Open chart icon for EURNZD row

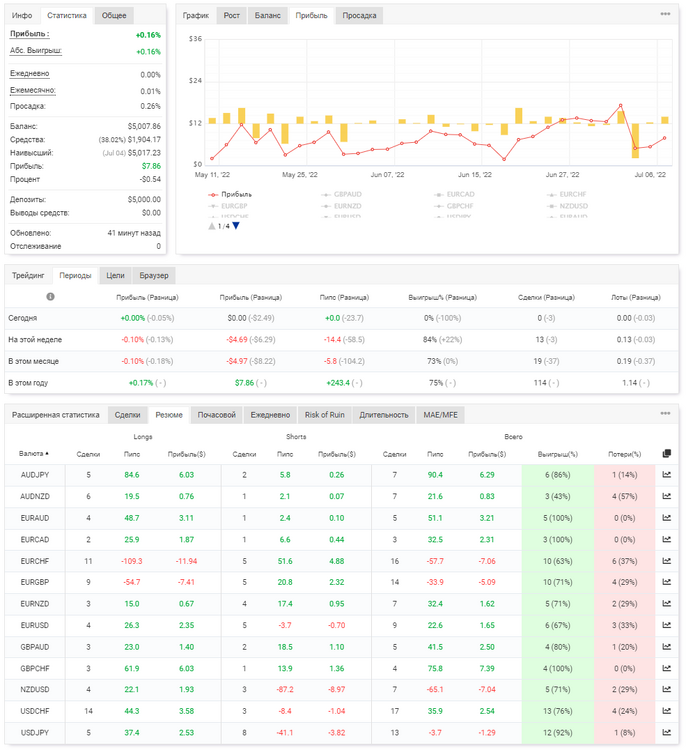point(666,604)
